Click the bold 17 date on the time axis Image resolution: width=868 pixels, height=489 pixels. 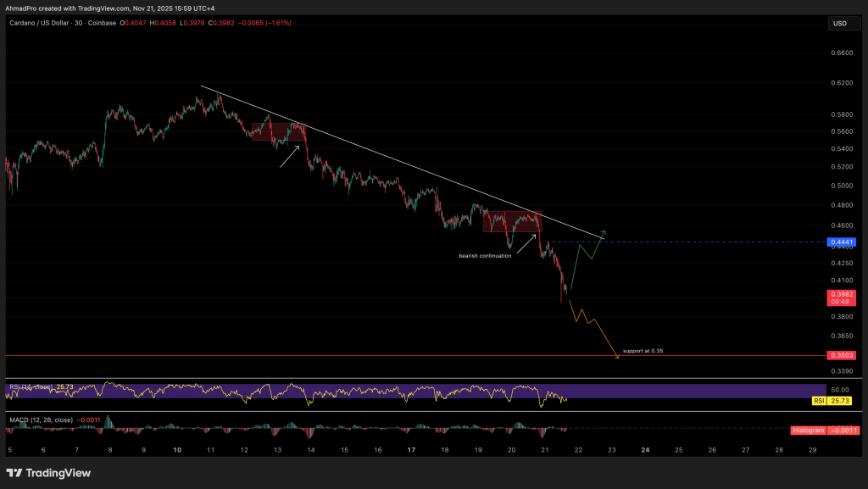(411, 450)
